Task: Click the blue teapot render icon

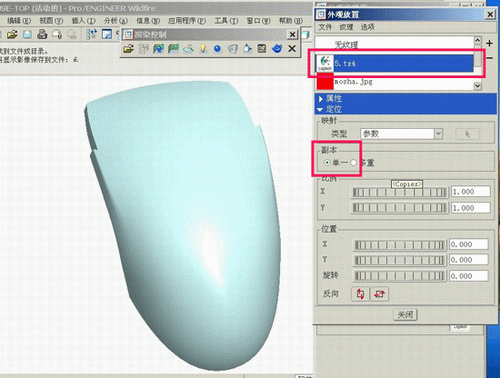Action: [x=277, y=49]
